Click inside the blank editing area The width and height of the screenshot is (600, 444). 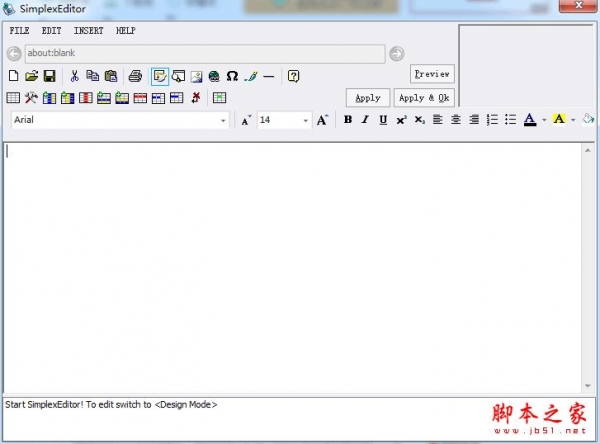point(293,268)
